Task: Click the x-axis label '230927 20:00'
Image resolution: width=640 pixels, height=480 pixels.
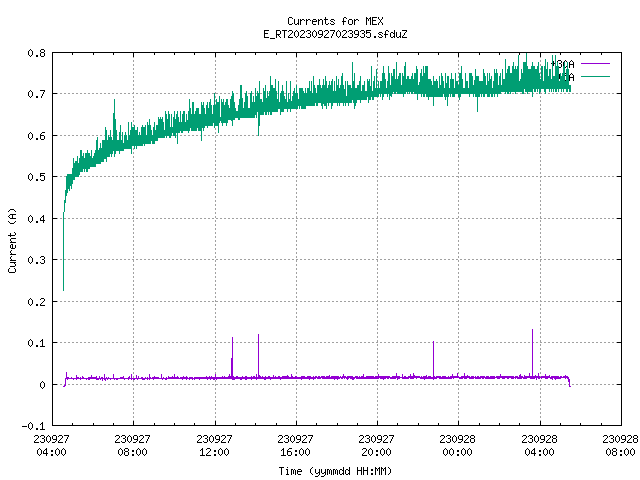Action: point(376,446)
